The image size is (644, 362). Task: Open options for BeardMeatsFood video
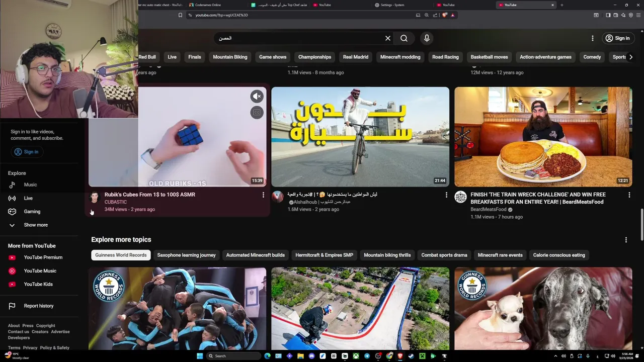(x=629, y=195)
